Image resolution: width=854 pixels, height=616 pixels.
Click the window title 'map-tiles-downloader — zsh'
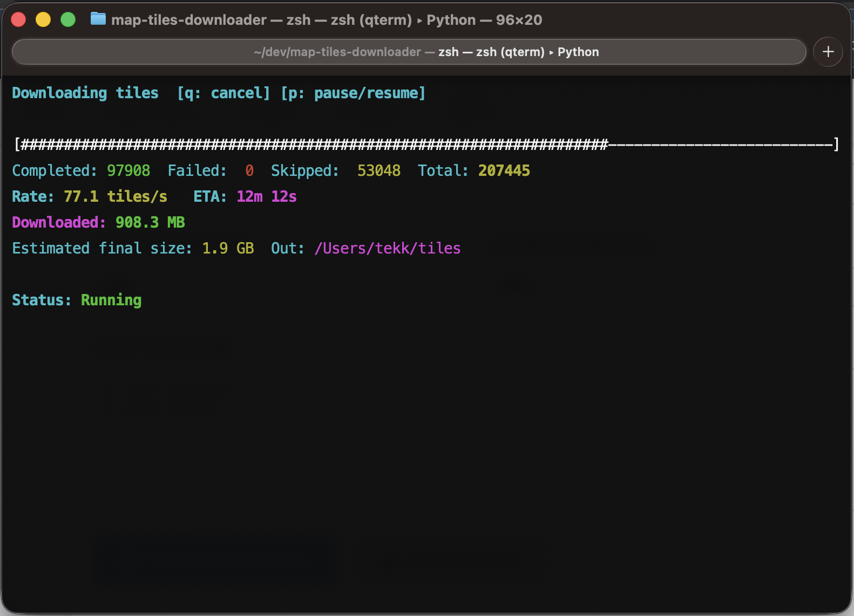(211, 20)
